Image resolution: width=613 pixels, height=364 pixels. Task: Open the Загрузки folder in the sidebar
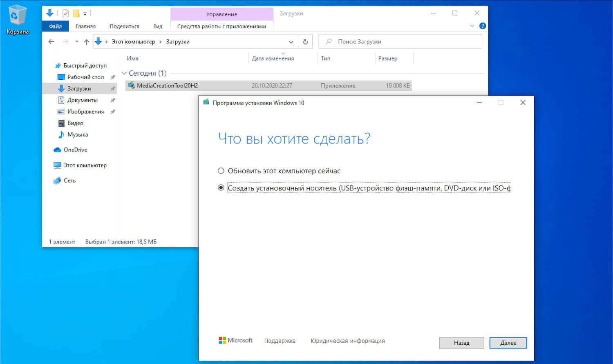pos(79,88)
